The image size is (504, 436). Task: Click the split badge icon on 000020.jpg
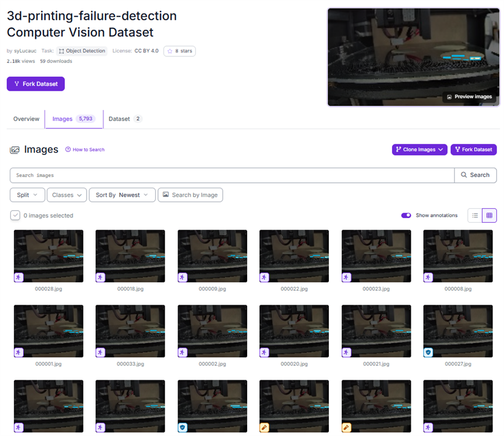click(x=264, y=352)
